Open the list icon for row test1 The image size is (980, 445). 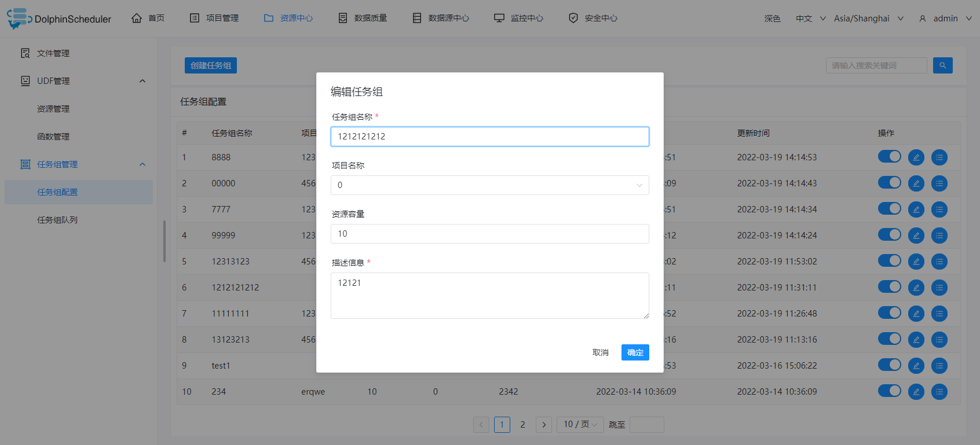[x=939, y=366]
